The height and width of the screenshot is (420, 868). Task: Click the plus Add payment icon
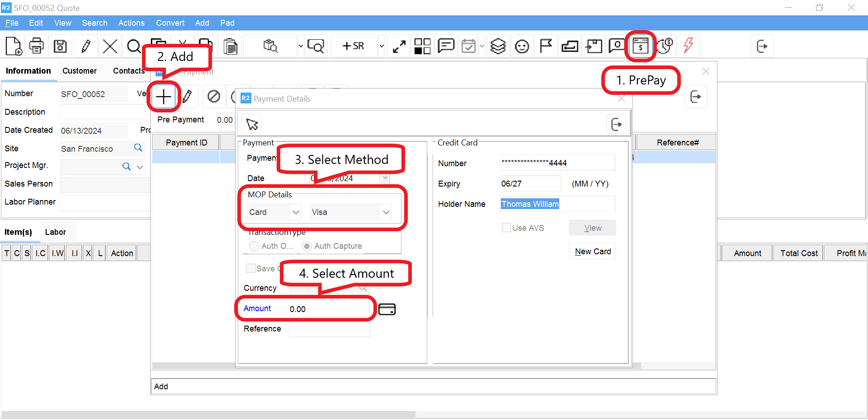tap(163, 97)
